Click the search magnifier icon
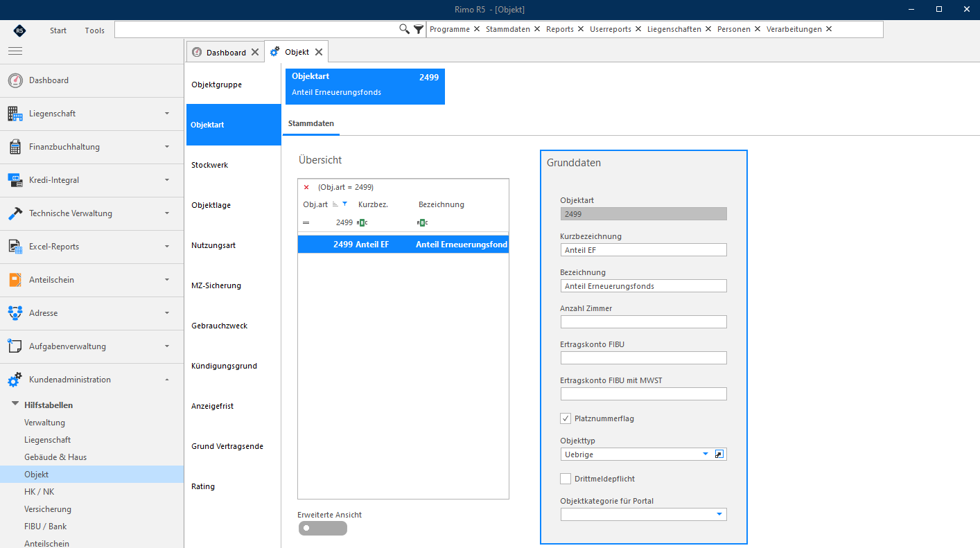Viewport: 980px width, 548px height. point(405,29)
